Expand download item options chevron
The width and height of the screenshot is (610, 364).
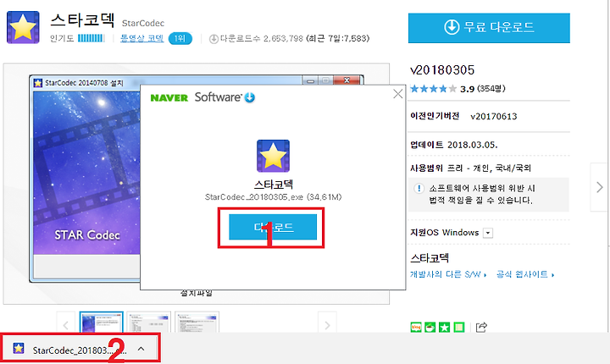[141, 349]
